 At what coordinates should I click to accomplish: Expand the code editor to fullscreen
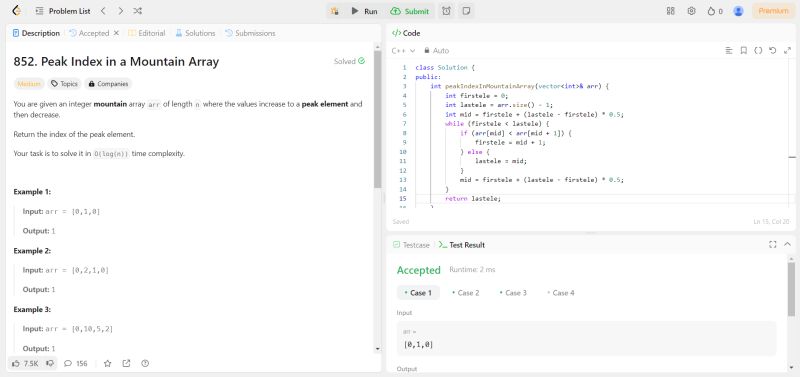787,51
